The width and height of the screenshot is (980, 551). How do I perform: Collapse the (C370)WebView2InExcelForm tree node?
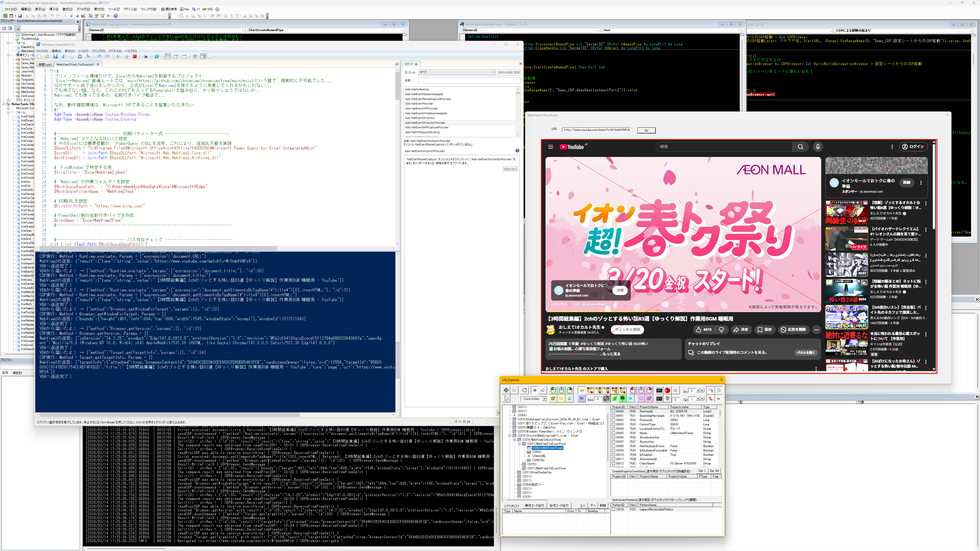[x=514, y=440]
